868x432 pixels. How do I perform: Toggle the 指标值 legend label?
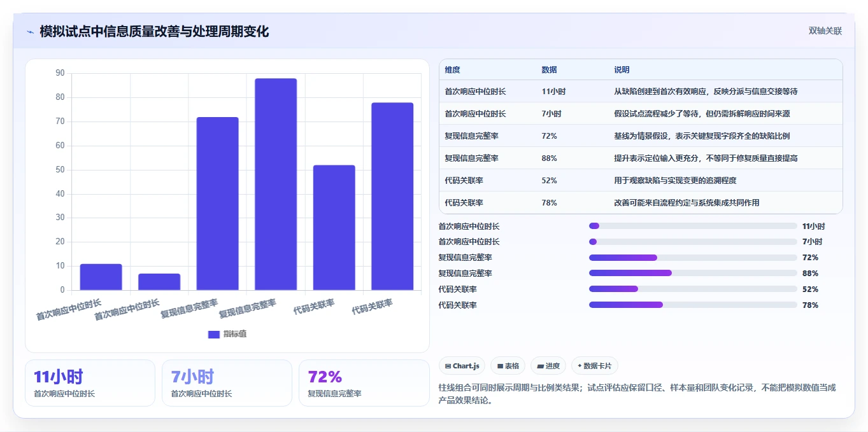coord(234,334)
